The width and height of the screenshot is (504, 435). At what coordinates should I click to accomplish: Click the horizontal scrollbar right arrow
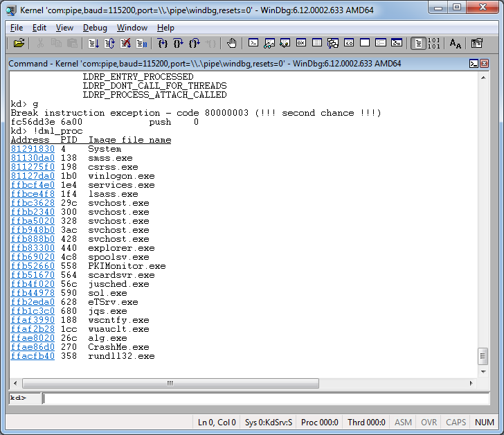(471, 383)
